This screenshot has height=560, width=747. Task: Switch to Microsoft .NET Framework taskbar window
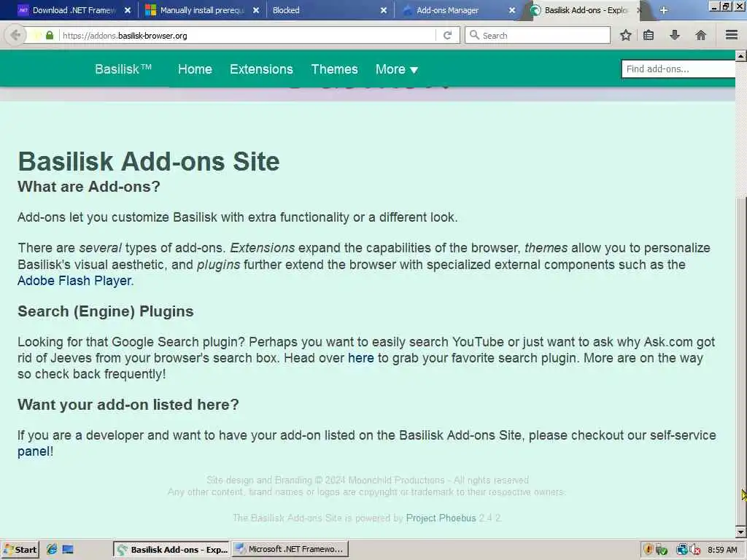pyautogui.click(x=290, y=549)
